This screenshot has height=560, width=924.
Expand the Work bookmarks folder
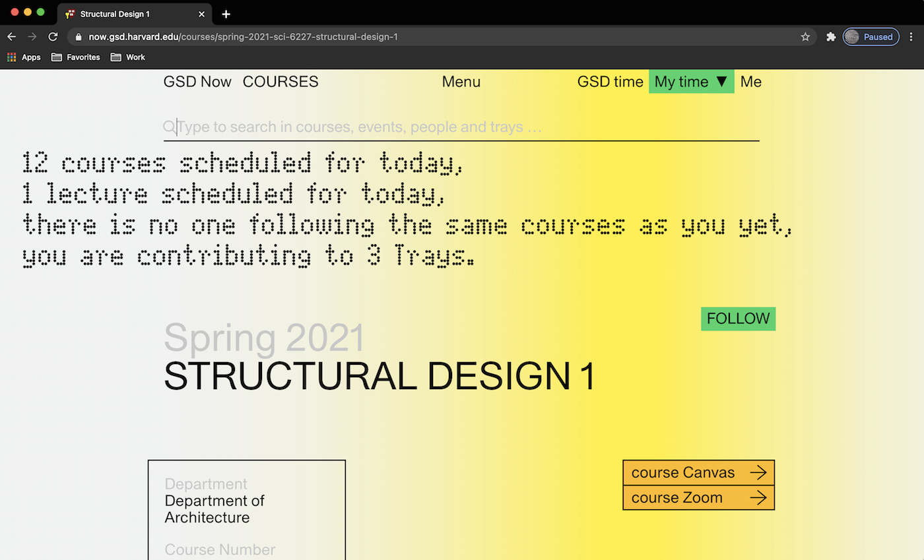(x=127, y=57)
